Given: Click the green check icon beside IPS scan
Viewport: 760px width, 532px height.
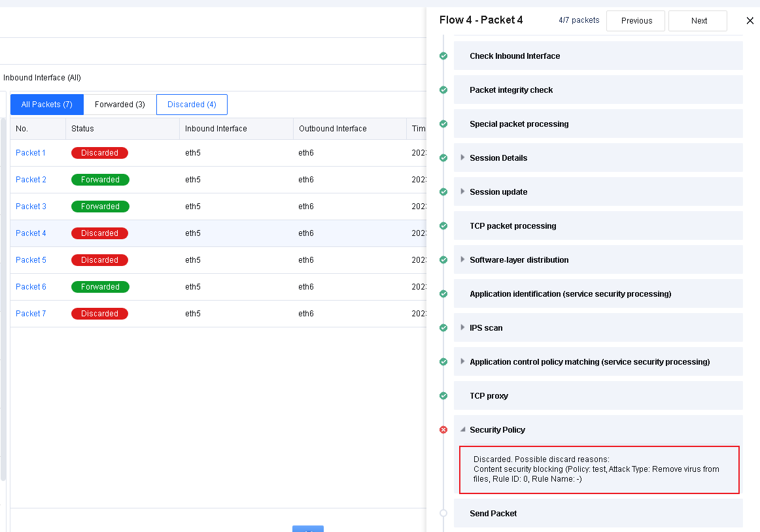Looking at the screenshot, I should [443, 328].
